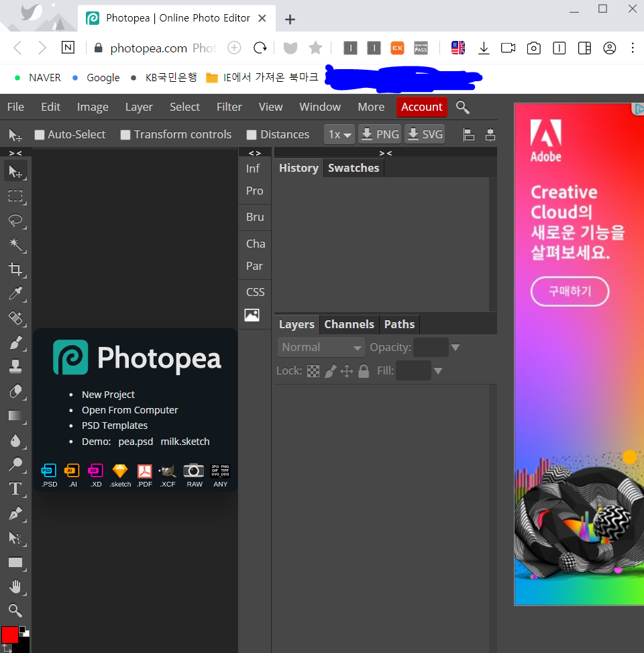
Task: Click the Fill value field
Action: [413, 370]
